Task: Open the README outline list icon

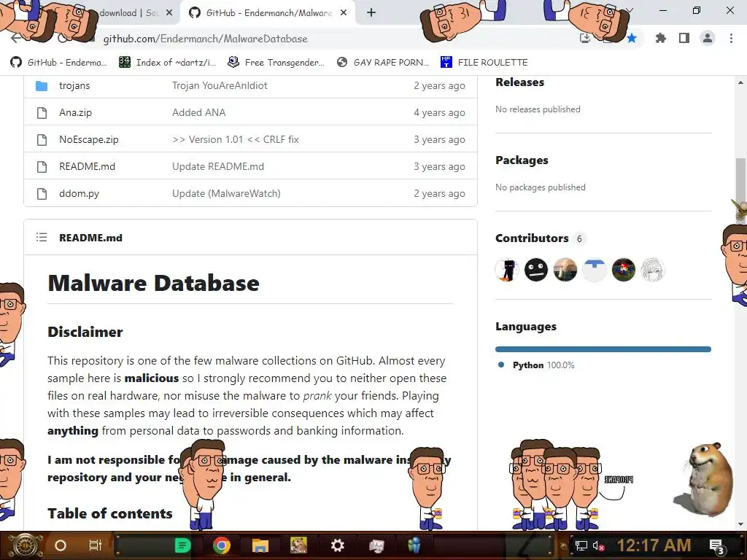Action: [x=42, y=237]
